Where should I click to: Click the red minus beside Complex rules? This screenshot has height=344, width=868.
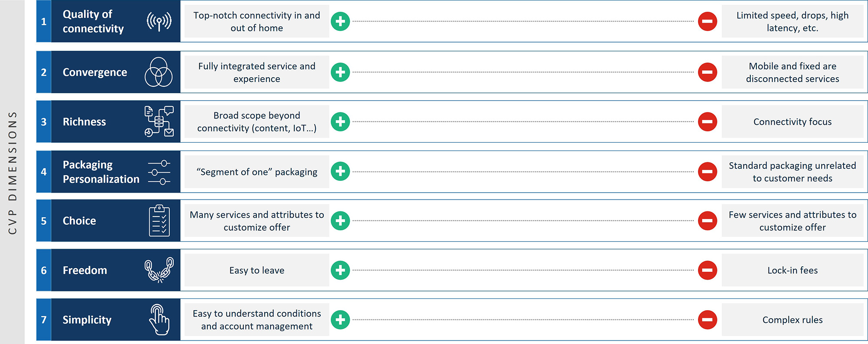(707, 320)
